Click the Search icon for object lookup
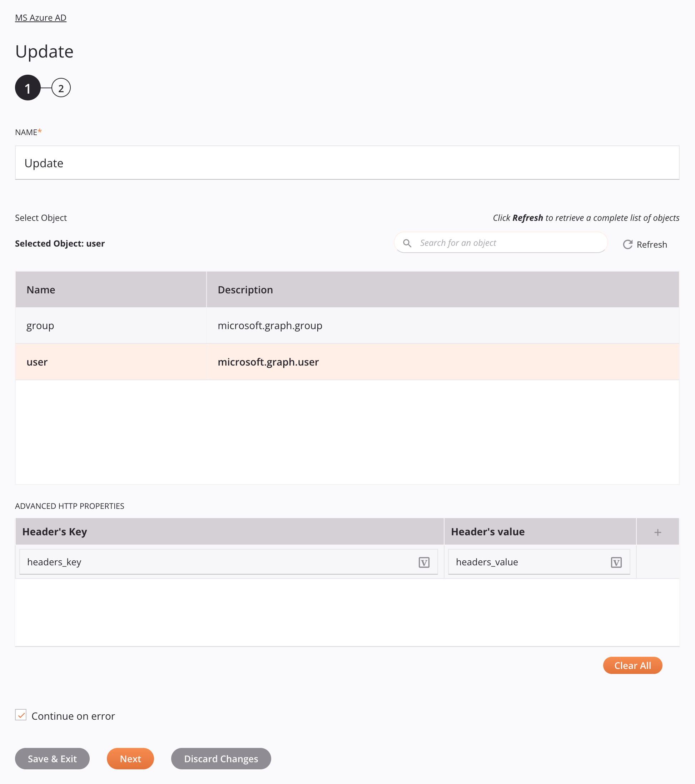The image size is (695, 784). pos(407,243)
